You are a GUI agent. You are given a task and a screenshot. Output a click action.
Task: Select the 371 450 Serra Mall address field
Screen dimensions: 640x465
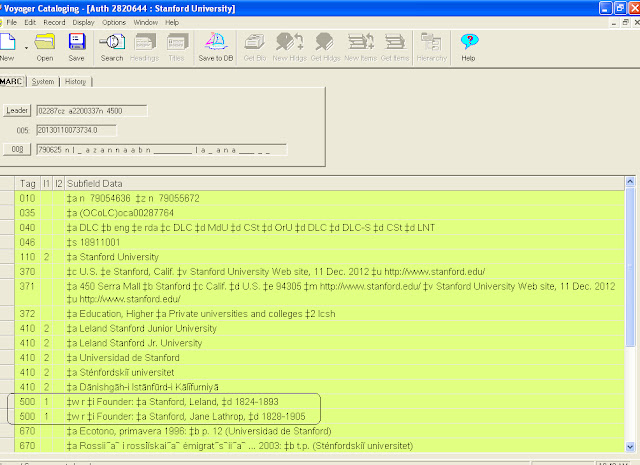pos(344,293)
